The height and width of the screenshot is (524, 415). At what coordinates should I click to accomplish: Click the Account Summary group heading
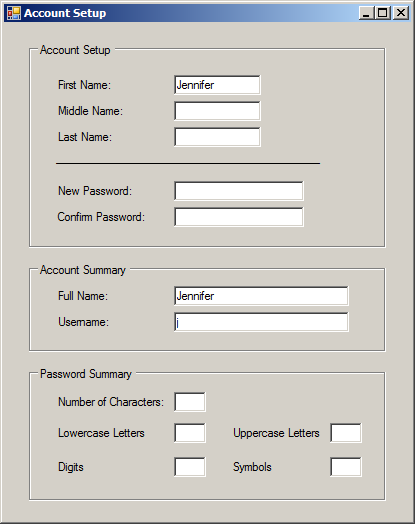pyautogui.click(x=83, y=270)
